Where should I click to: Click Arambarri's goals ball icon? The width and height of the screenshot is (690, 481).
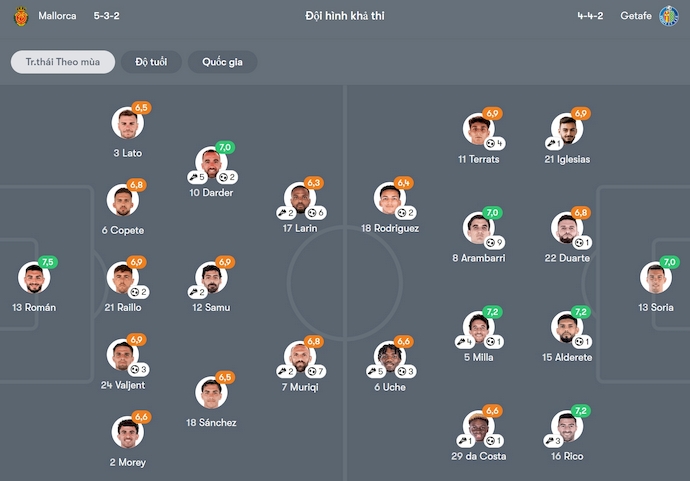[490, 242]
